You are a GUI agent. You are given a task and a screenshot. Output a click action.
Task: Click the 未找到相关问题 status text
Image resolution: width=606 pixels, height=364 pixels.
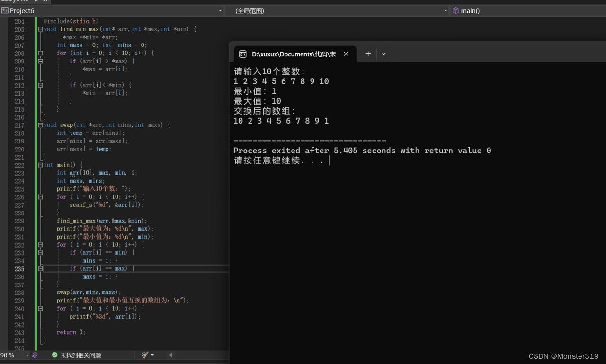(x=80, y=355)
